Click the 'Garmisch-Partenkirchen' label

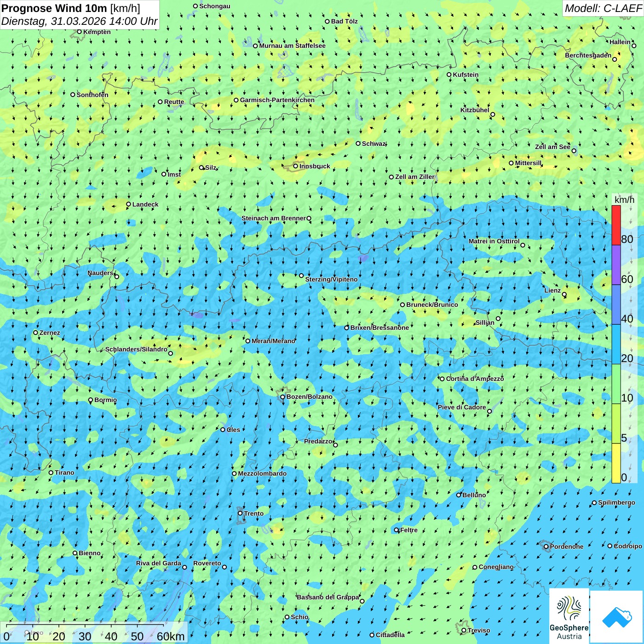point(277,100)
